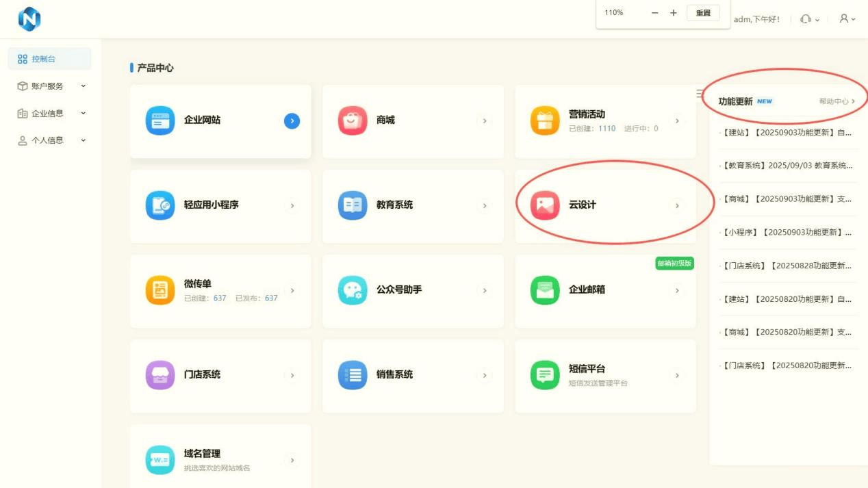The width and height of the screenshot is (868, 488).
Task: Open the customer service headset dropdown
Action: [x=809, y=19]
